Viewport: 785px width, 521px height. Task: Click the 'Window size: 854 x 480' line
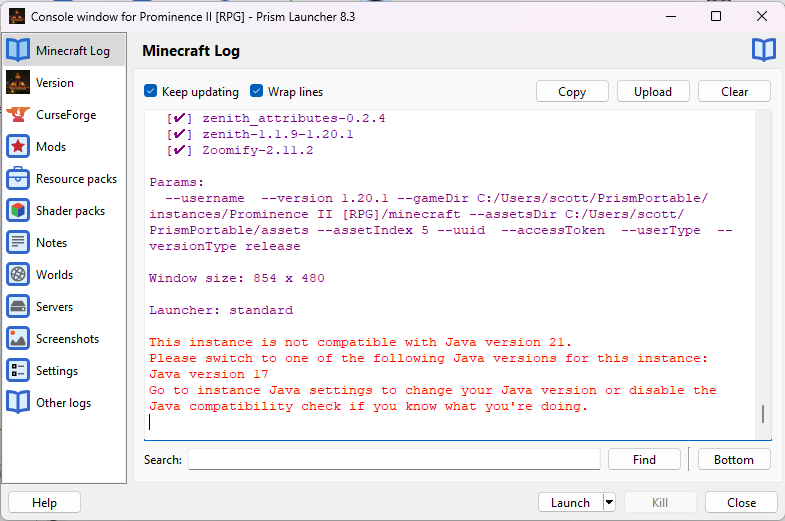click(x=236, y=278)
